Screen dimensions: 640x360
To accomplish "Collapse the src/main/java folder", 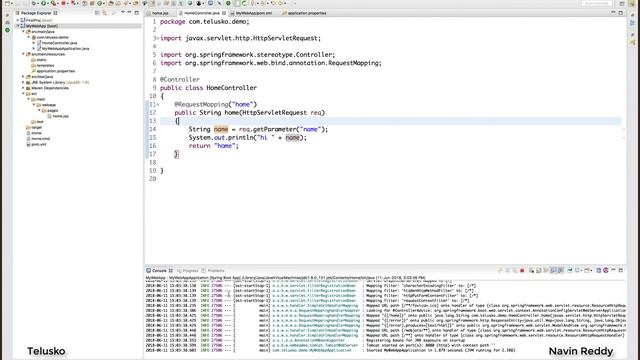I will click(x=23, y=31).
